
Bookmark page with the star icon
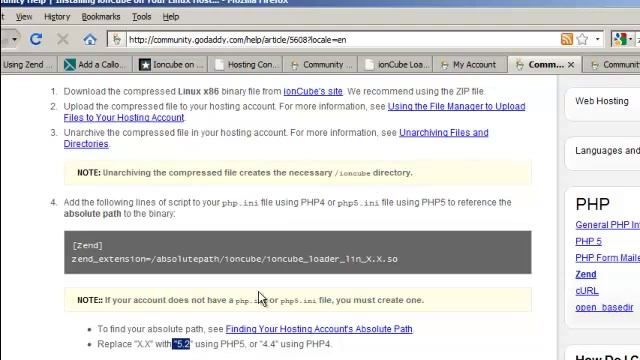point(582,39)
